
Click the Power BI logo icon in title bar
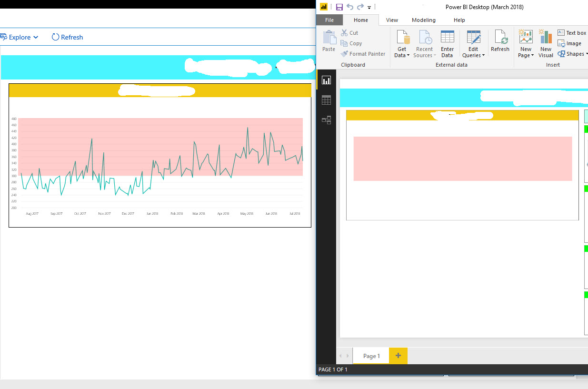coord(324,7)
